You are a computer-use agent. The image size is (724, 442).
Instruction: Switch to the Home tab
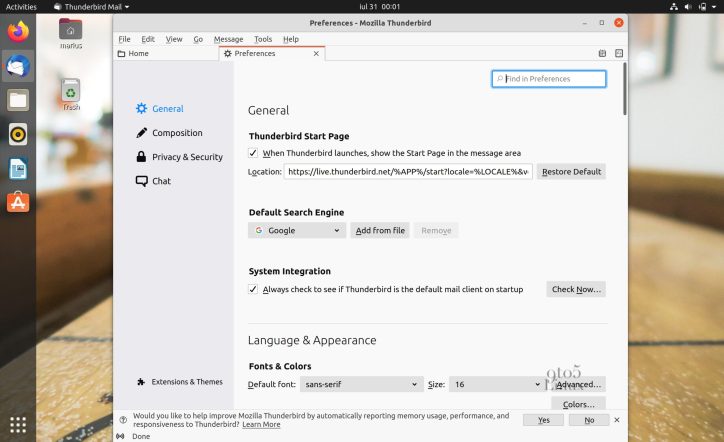click(x=166, y=54)
